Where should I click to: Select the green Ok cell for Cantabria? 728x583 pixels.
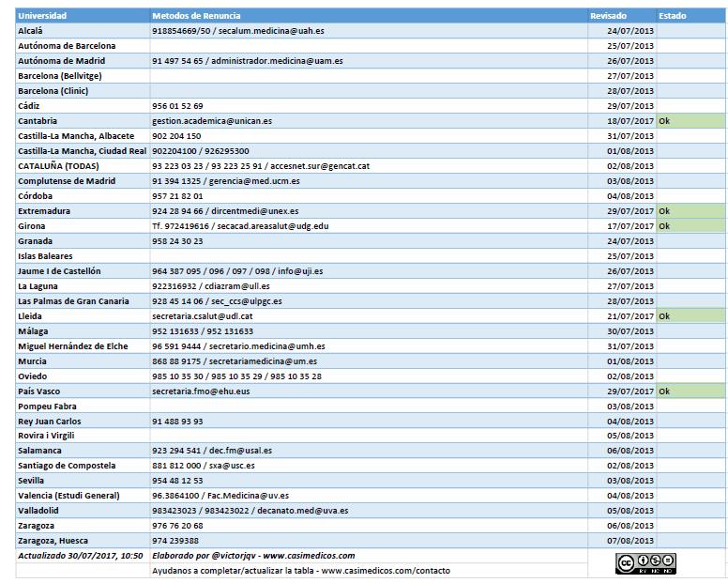690,121
